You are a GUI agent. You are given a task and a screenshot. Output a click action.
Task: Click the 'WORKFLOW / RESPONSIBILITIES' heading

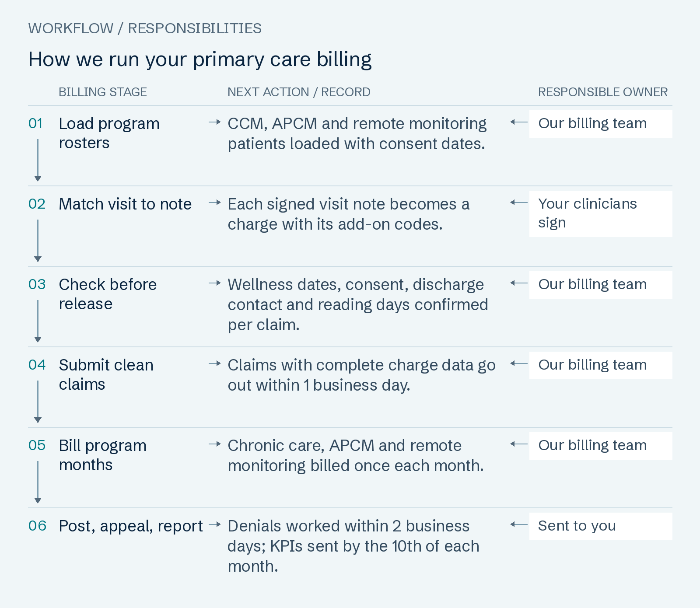click(x=145, y=28)
